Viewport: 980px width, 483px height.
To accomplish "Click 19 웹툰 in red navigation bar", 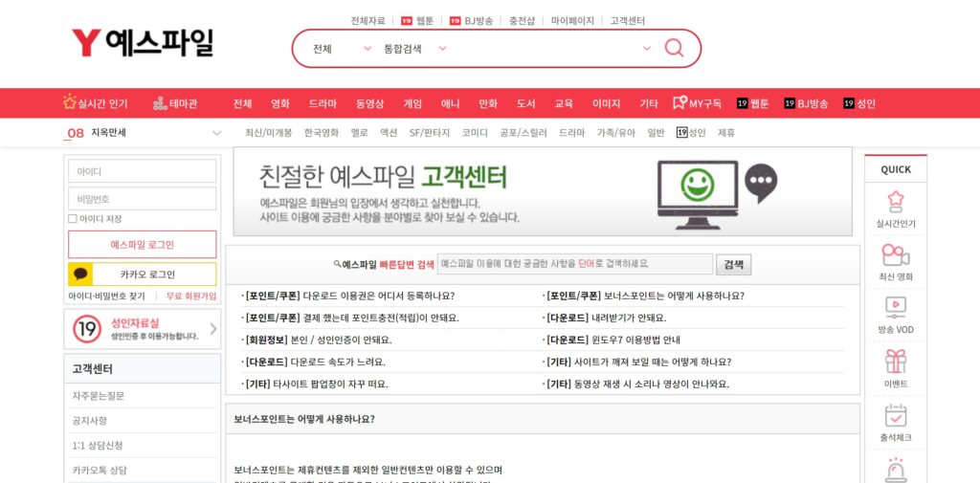I will 753,103.
